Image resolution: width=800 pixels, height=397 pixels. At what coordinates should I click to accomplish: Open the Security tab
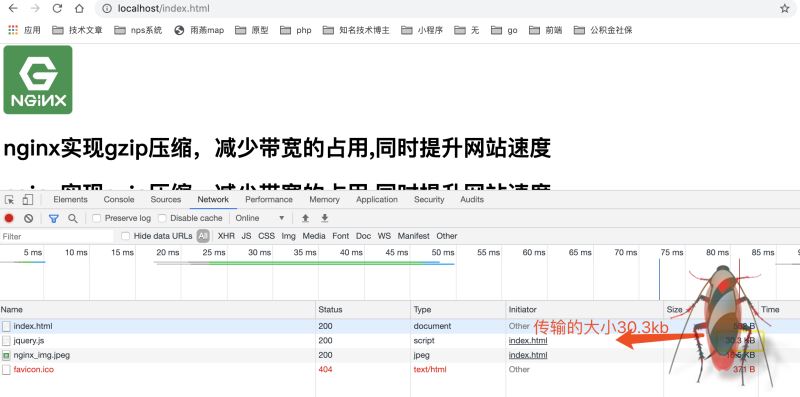(x=429, y=200)
